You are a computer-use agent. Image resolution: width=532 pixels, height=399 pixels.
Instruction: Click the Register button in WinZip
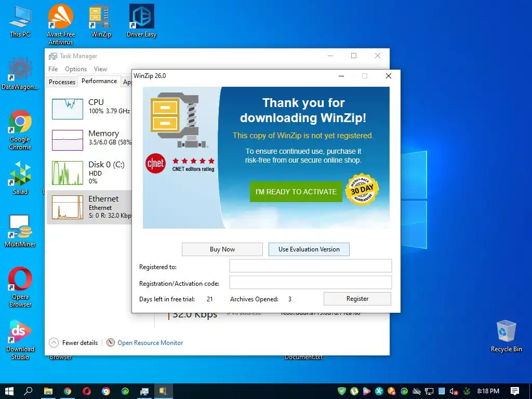click(x=357, y=299)
